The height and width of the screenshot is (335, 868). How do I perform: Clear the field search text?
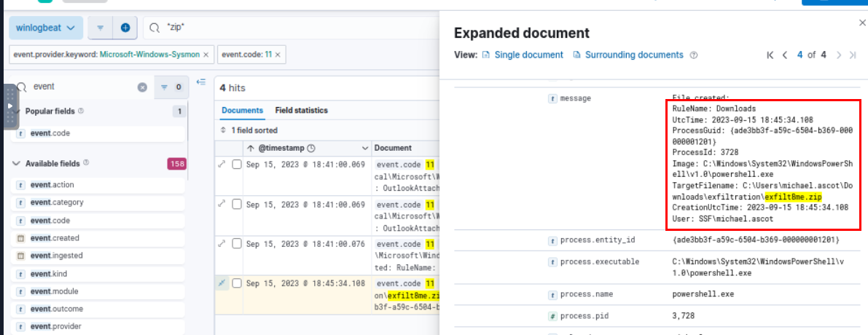(x=142, y=87)
